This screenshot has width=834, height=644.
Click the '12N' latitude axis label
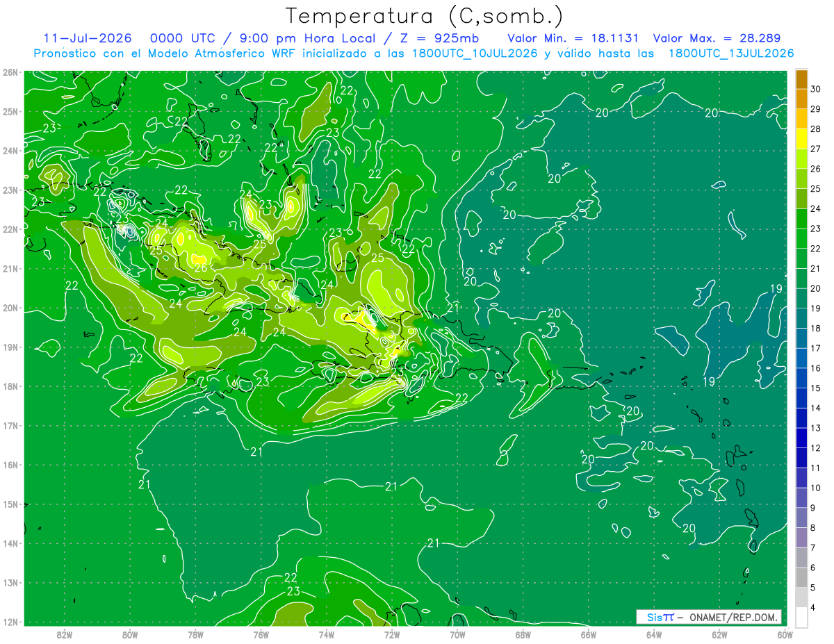click(10, 622)
